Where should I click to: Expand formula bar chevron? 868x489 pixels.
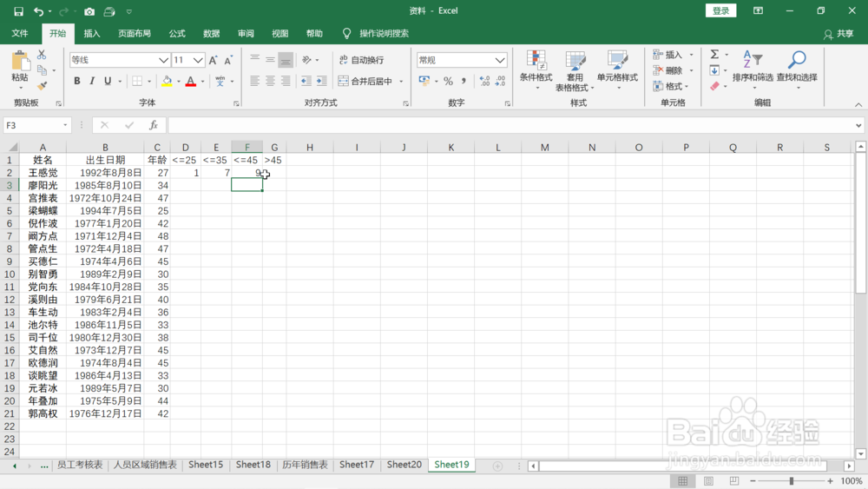click(x=858, y=125)
